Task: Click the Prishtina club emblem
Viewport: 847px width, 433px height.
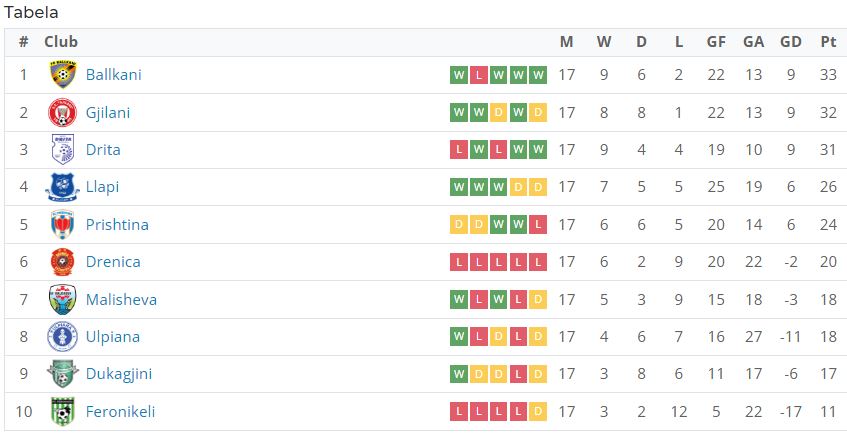Action: (x=63, y=225)
